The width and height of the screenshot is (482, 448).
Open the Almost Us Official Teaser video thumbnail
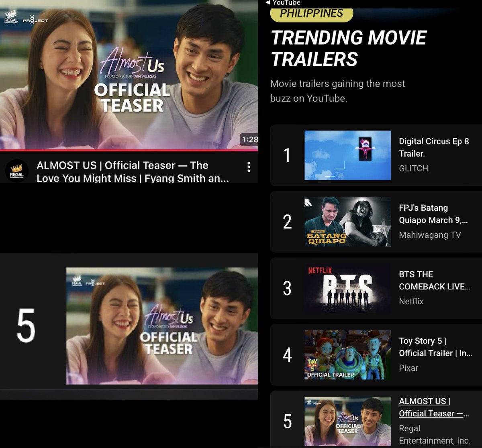pos(129,75)
